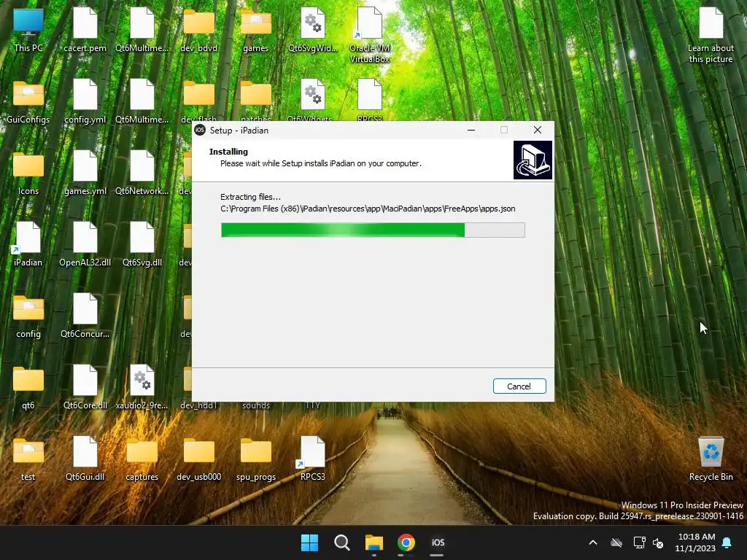Image resolution: width=747 pixels, height=560 pixels.
Task: Select the xaudio2_9re... file icon
Action: click(x=142, y=387)
